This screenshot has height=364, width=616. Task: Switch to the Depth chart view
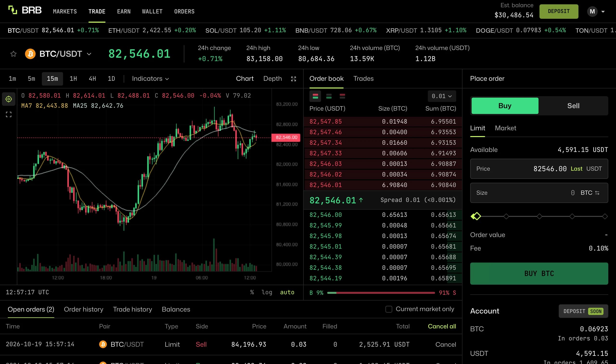(x=272, y=78)
